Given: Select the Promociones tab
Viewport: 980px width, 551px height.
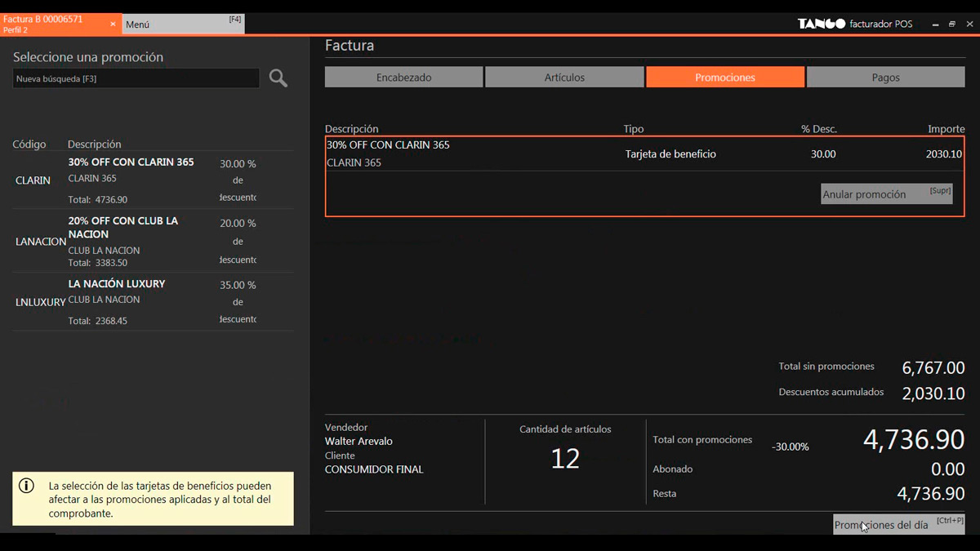Looking at the screenshot, I should coord(725,78).
